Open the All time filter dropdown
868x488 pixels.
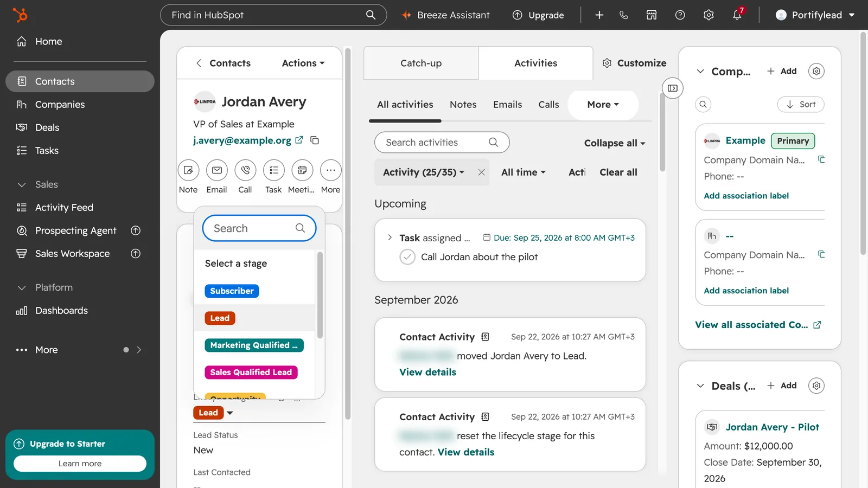(x=523, y=172)
